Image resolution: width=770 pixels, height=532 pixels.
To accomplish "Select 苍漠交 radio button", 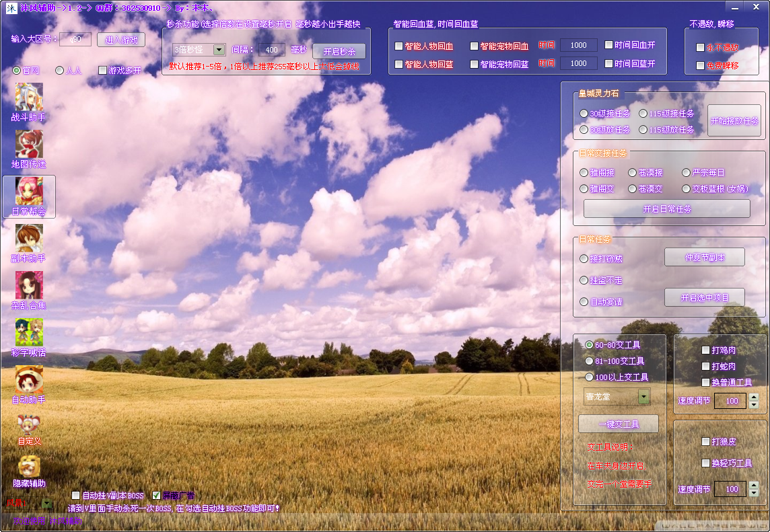I will pyautogui.click(x=633, y=189).
